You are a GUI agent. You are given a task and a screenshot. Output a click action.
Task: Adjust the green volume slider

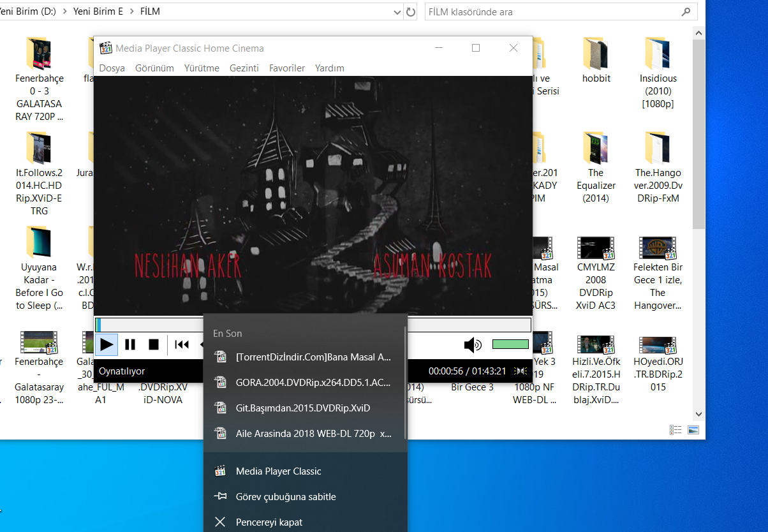pyautogui.click(x=510, y=344)
